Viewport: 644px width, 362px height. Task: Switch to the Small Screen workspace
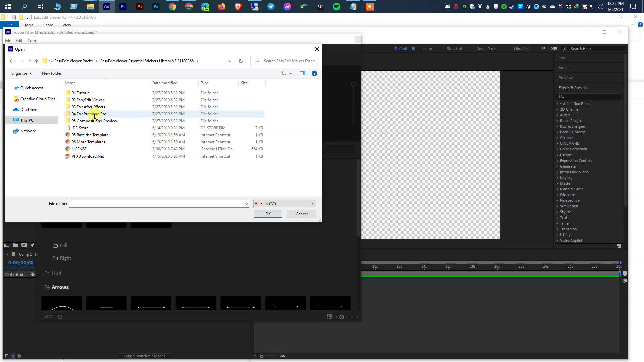click(487, 49)
